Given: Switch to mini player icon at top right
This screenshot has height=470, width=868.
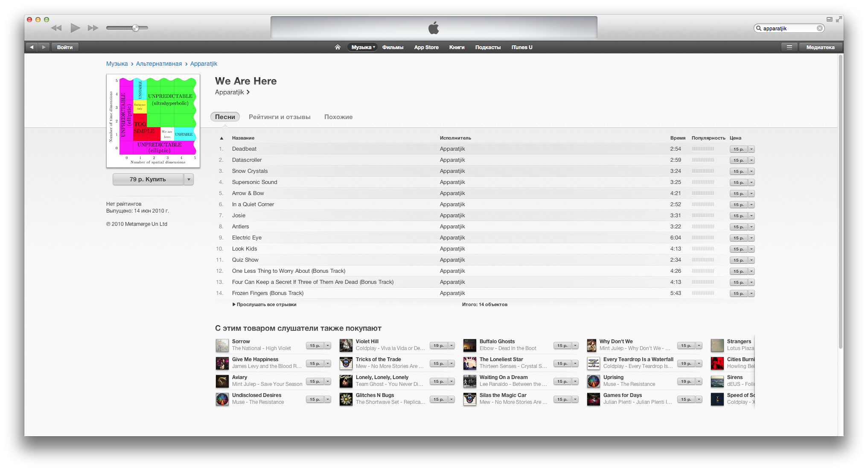Looking at the screenshot, I should (829, 19).
